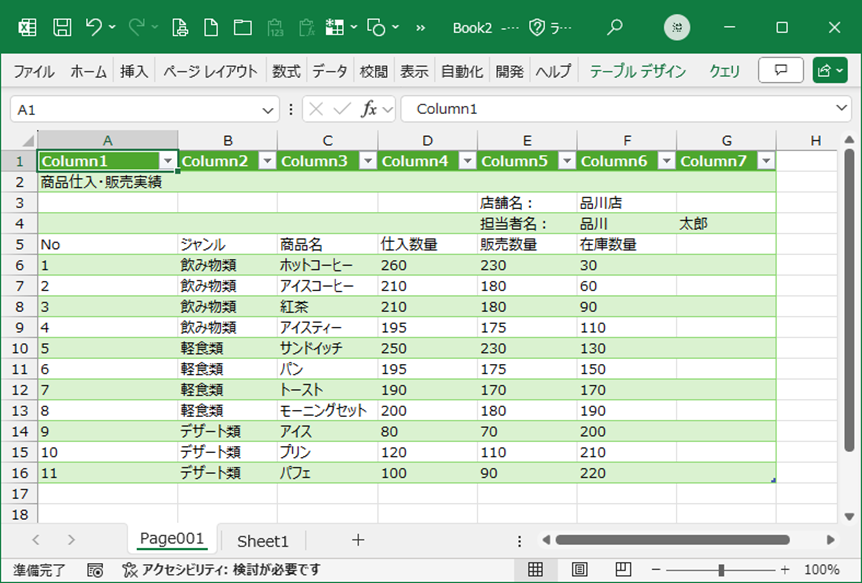Add a new sheet with the plus icon
Screen dimensions: 862x583
pyautogui.click(x=358, y=540)
